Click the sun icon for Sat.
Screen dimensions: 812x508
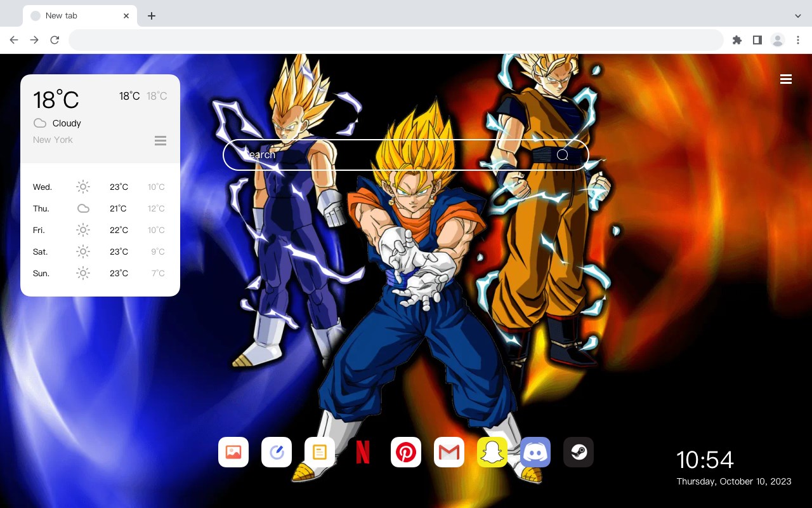83,251
